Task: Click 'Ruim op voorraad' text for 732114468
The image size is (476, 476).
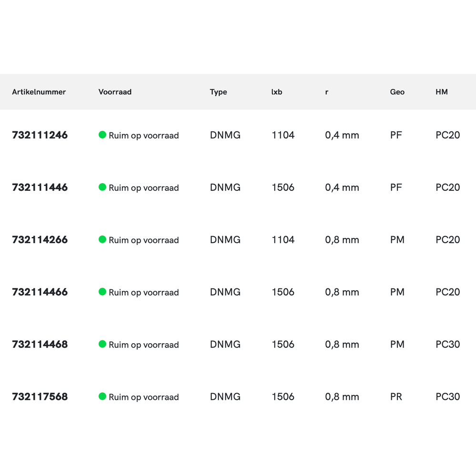Action: [x=144, y=345]
